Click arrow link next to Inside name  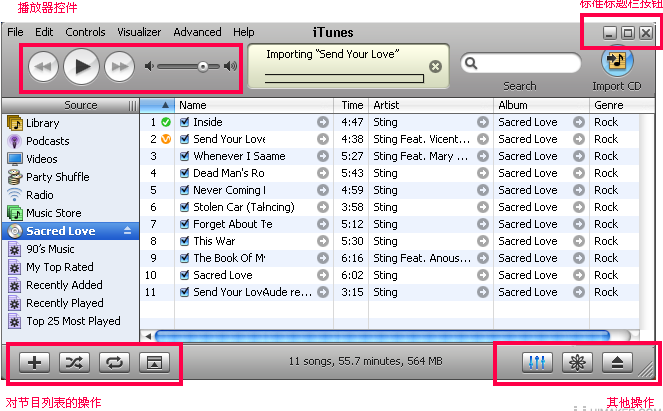pyautogui.click(x=323, y=122)
